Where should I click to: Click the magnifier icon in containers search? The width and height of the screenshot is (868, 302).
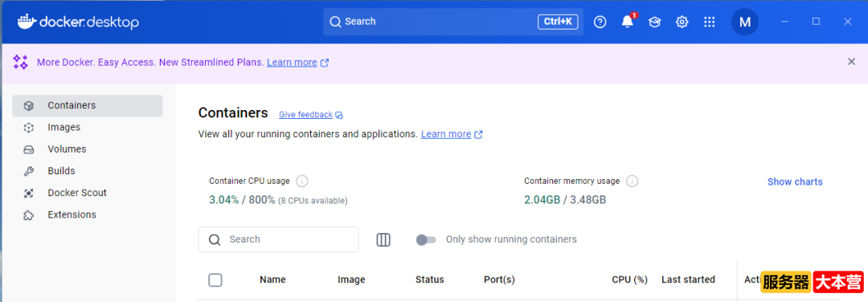pos(215,239)
